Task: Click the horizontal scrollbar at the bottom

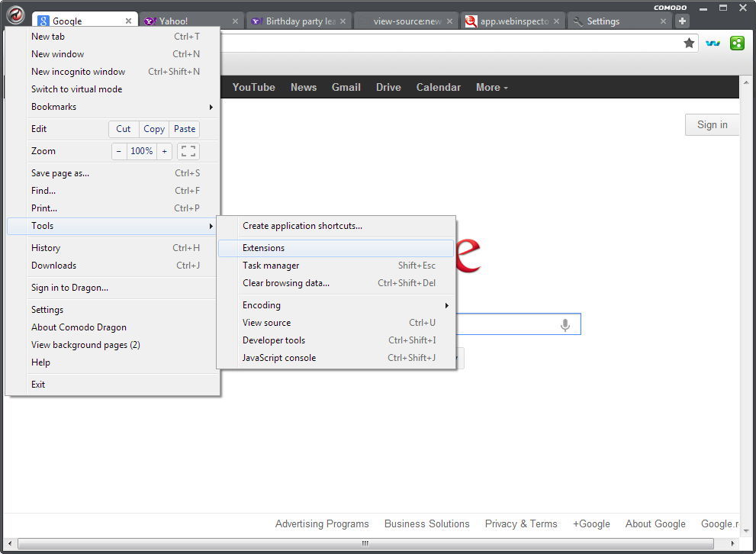Action: click(x=365, y=543)
